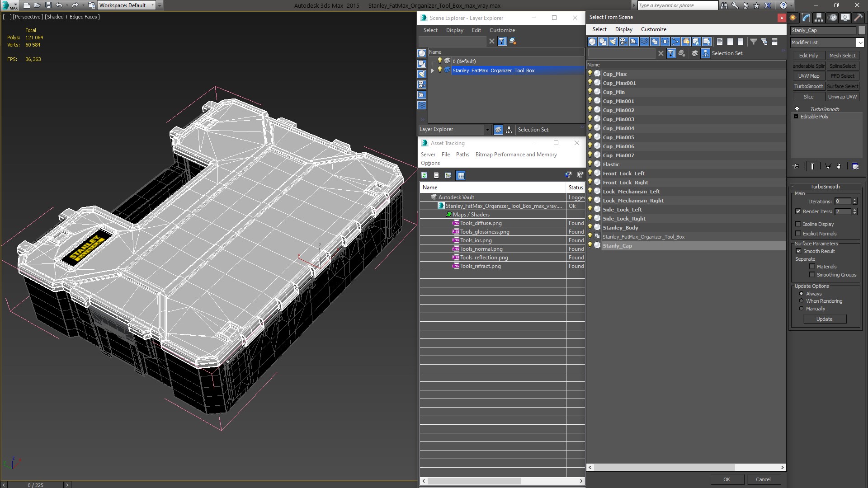Click the object color swatch beside Stanly_Cap
Screen dimensions: 868x488
(x=862, y=30)
